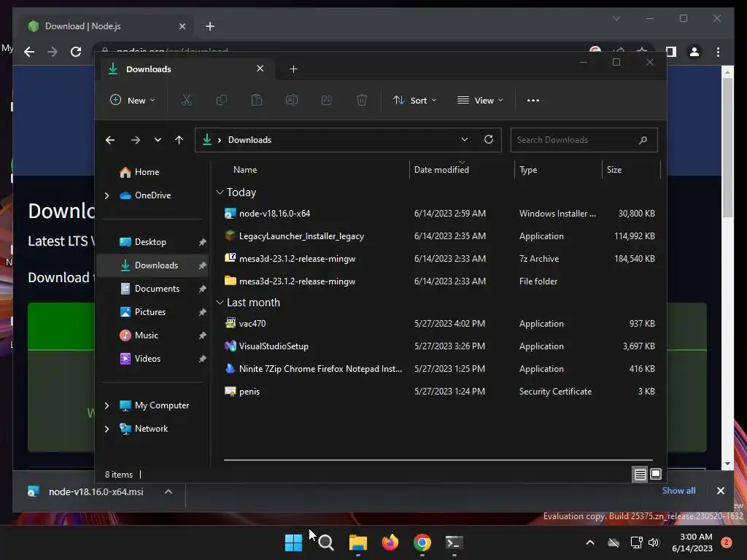Screen dimensions: 747x560
Task: Open the See more three-dots menu
Action: (533, 101)
